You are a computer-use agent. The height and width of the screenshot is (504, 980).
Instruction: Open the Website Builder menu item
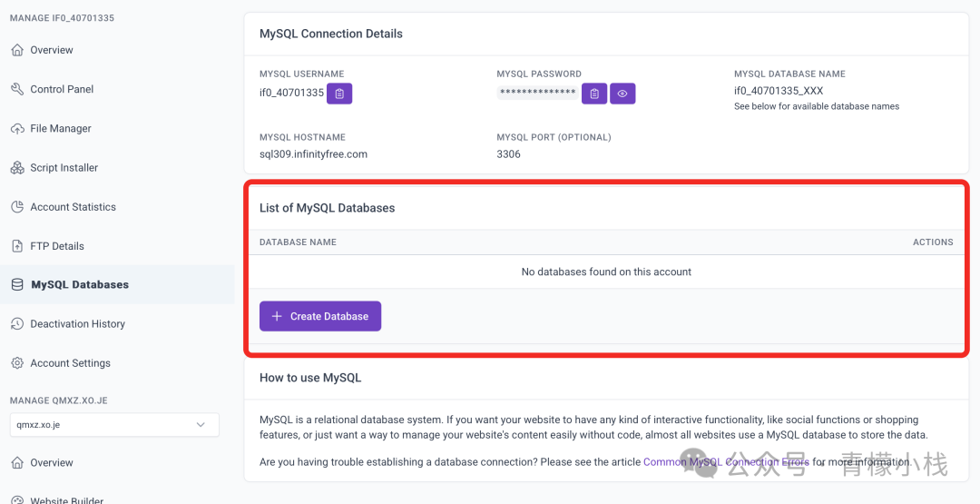[67, 499]
